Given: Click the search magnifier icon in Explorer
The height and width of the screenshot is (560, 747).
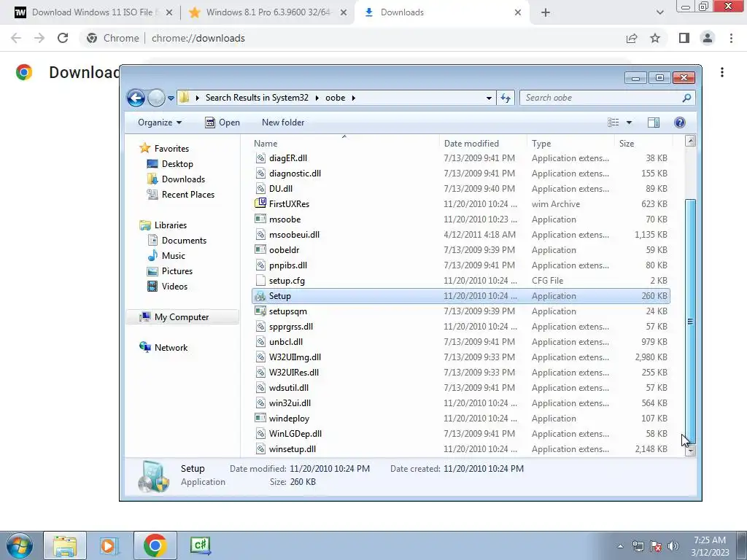Looking at the screenshot, I should pos(686,98).
